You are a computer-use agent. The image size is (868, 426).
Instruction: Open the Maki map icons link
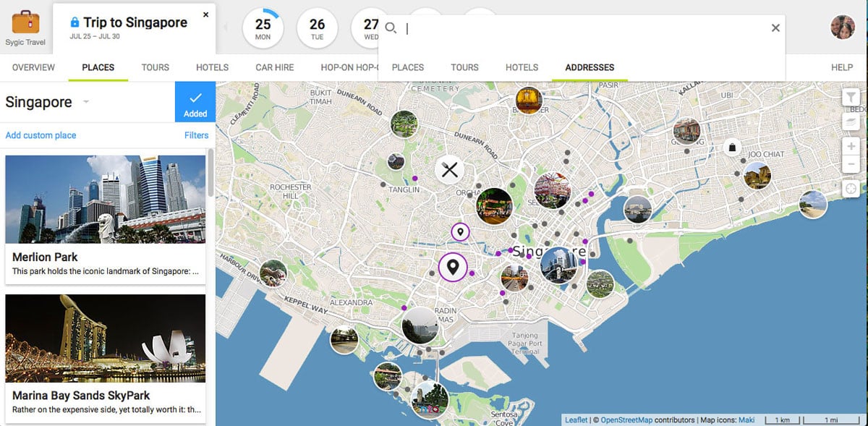click(x=746, y=419)
